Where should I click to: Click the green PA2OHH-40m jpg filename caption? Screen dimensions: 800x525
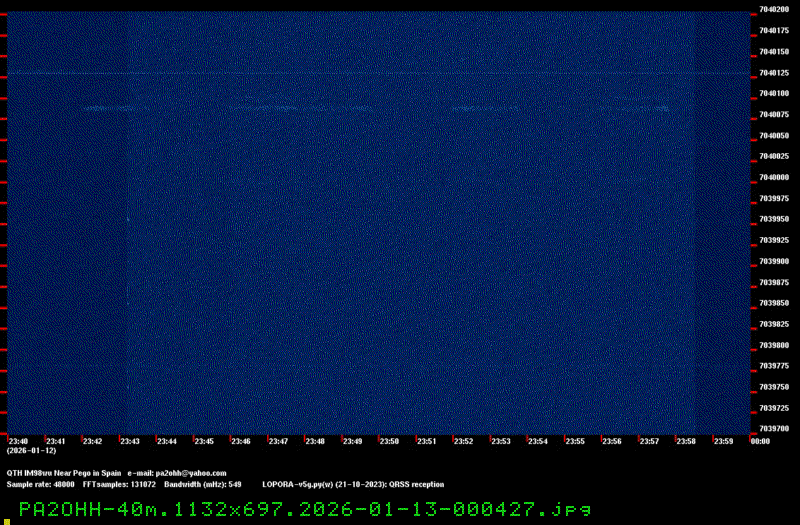305,509
